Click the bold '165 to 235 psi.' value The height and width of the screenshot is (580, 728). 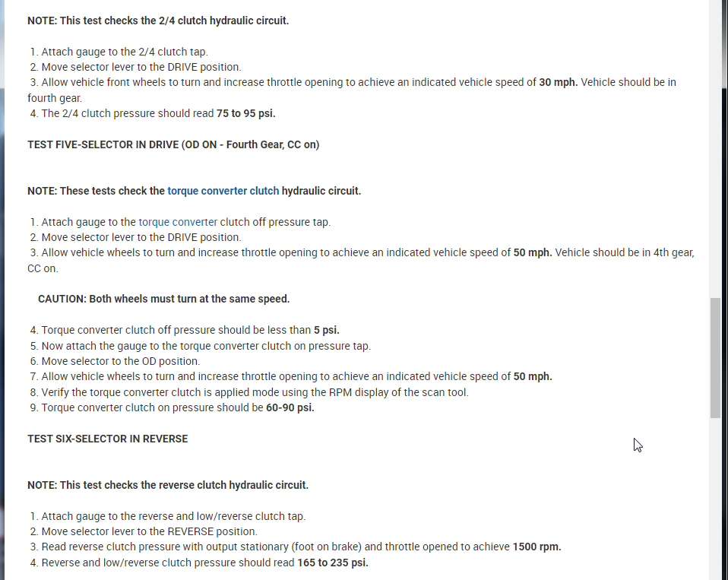[333, 563]
